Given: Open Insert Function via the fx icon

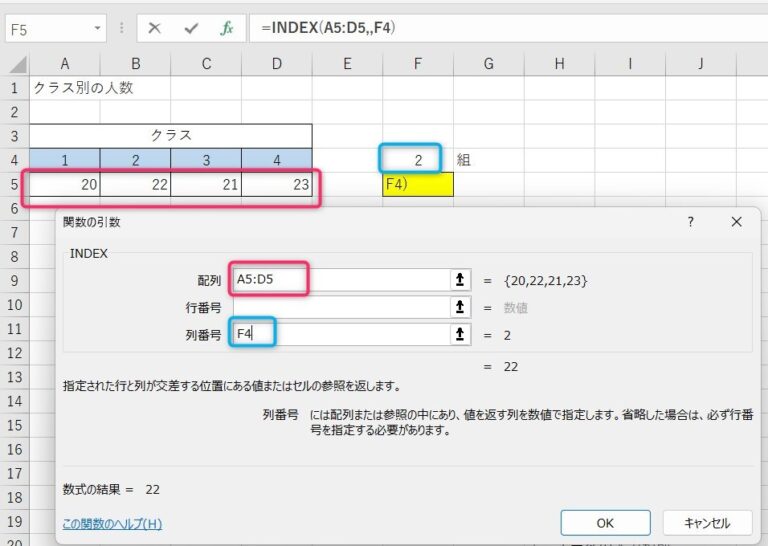Looking at the screenshot, I should [226, 28].
